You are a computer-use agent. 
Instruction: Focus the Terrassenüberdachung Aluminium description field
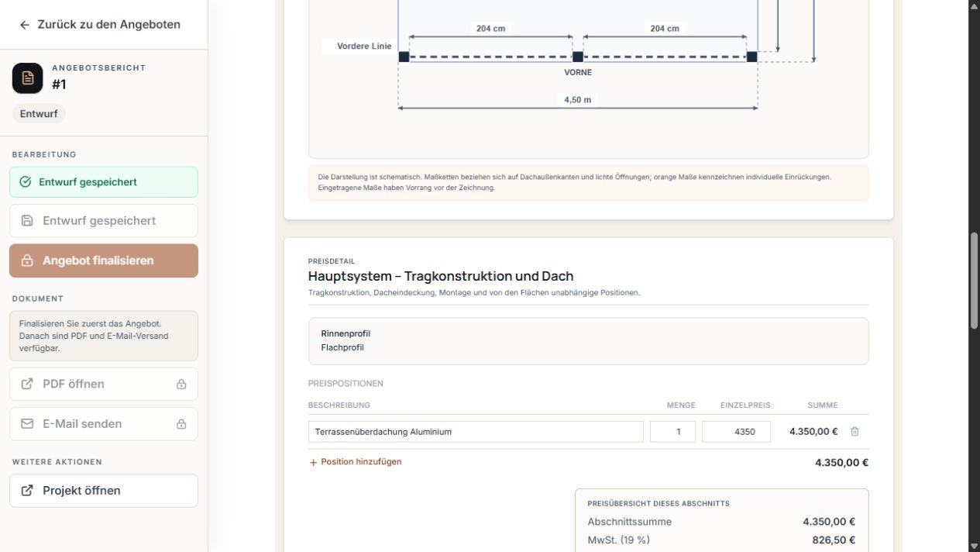476,432
